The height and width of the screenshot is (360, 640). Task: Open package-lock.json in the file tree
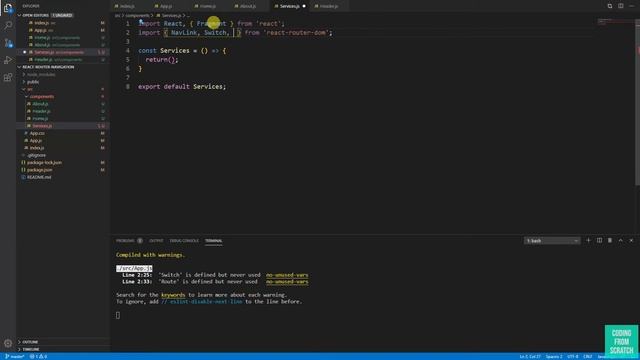[x=63, y=162]
